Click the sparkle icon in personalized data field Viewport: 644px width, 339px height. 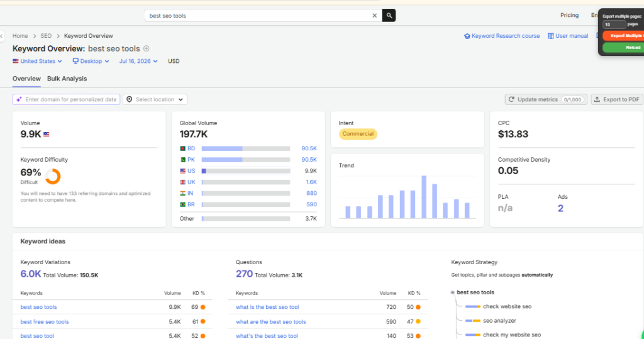[x=19, y=99]
